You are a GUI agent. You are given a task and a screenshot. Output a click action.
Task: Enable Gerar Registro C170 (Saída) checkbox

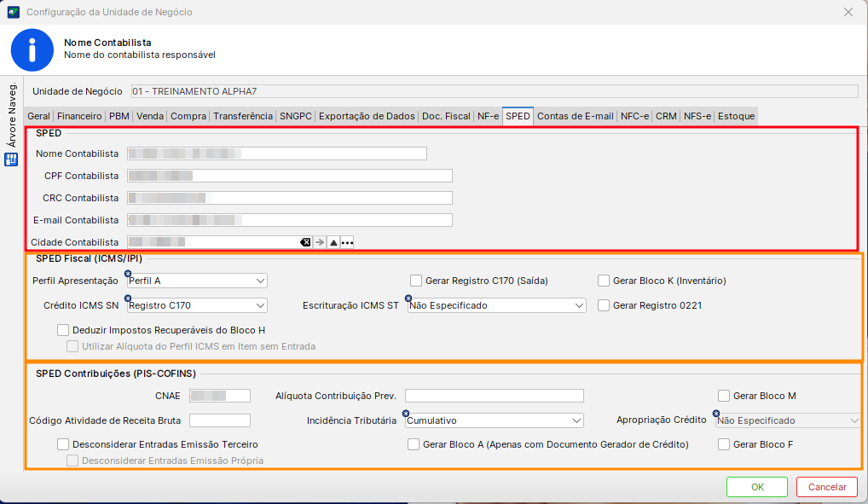[x=416, y=281]
